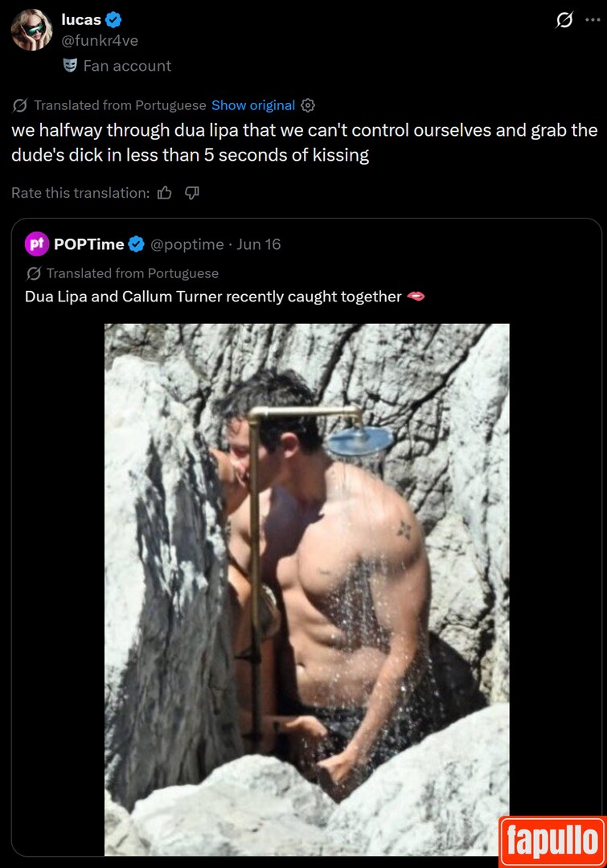
Task: Open the three-dot more options menu
Action: pyautogui.click(x=593, y=20)
